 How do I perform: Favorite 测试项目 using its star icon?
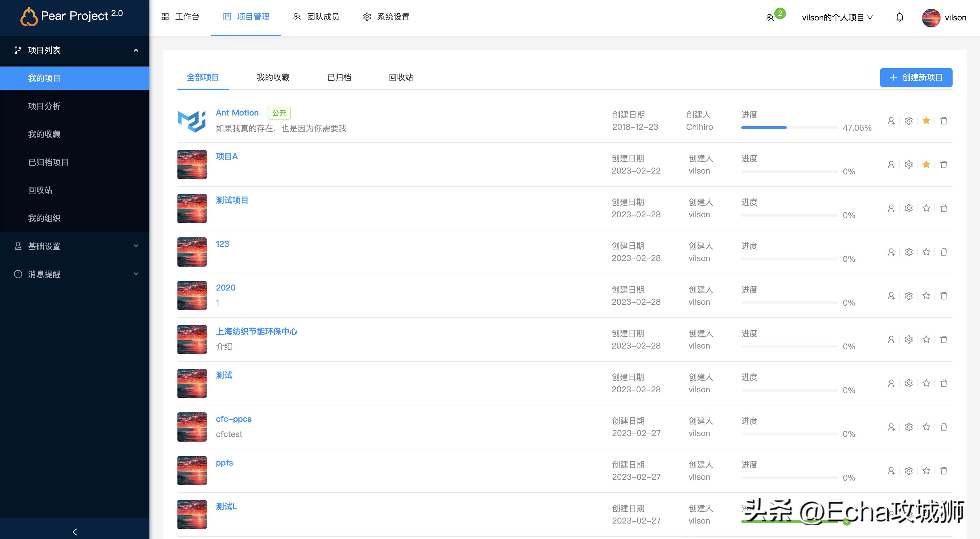tap(926, 208)
